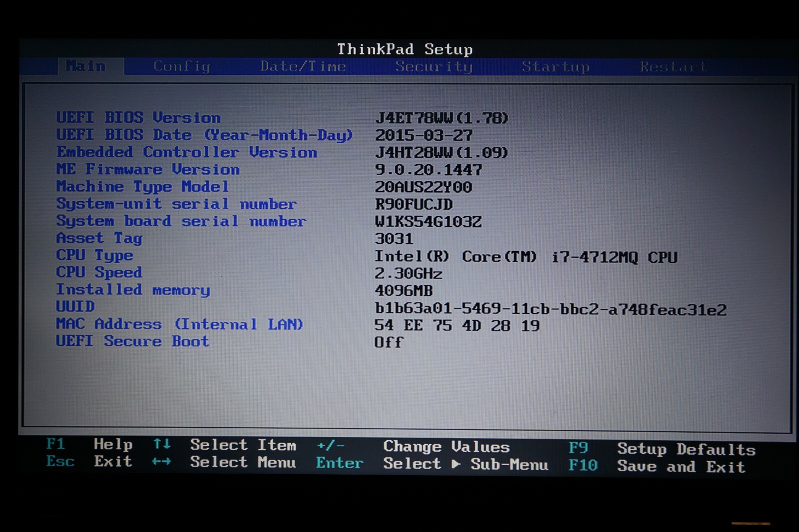Screen dimensions: 799x532
Task: Click the Select Menu label
Action: tap(243, 462)
